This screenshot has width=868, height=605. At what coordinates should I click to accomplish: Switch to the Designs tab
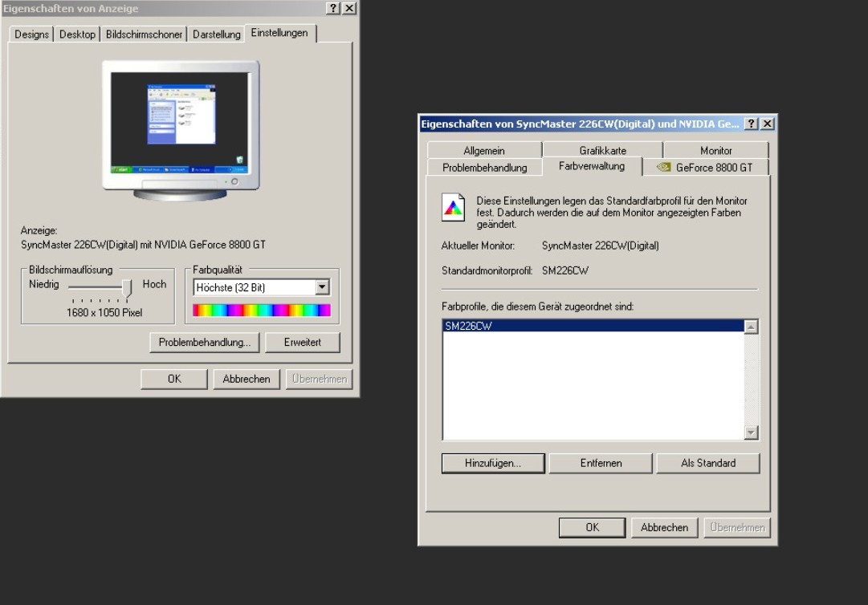click(x=31, y=35)
